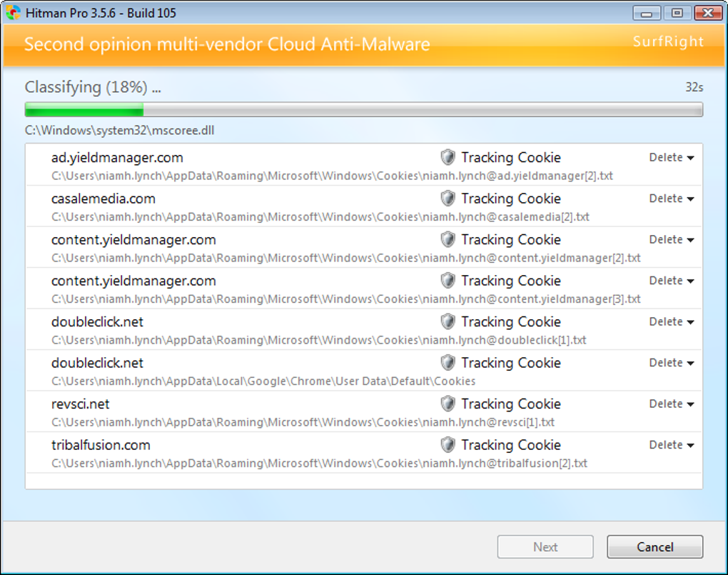Click the 32s elapsed time indicator
The image size is (728, 575).
(x=694, y=87)
